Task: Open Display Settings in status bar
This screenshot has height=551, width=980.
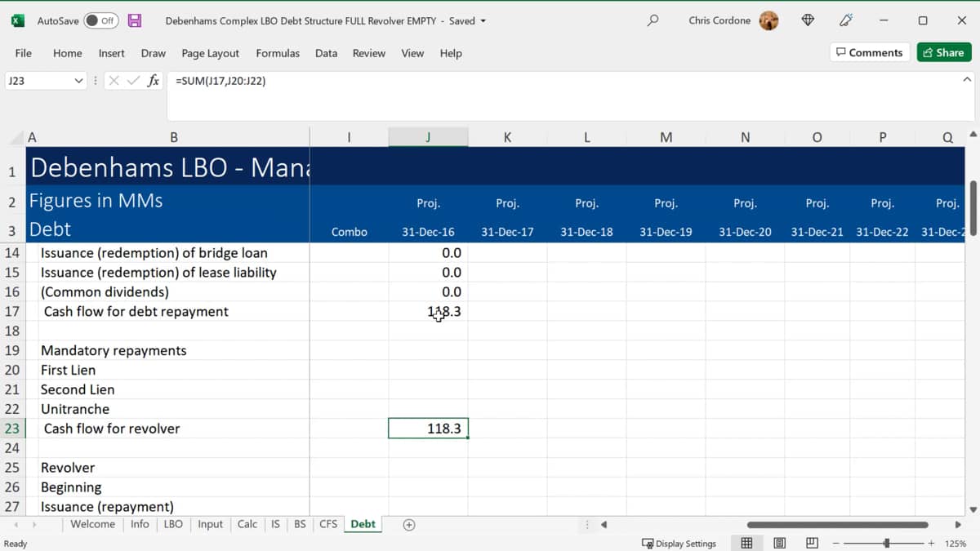Action: pos(679,544)
